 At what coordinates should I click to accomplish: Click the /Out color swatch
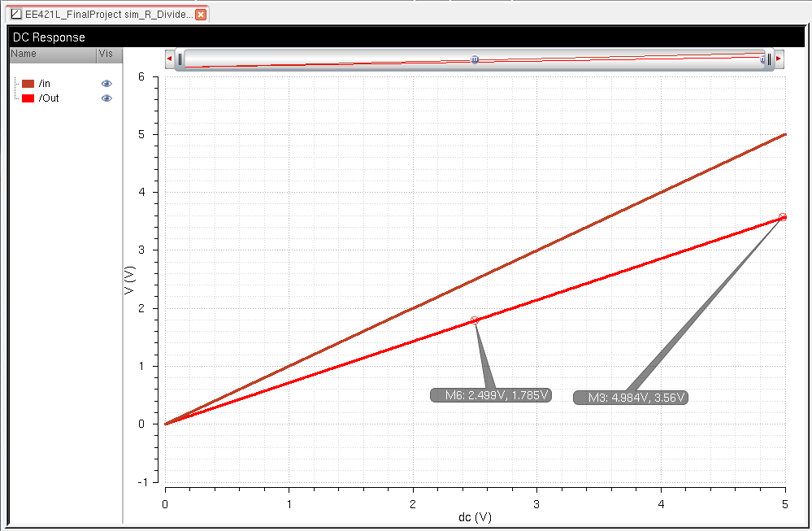click(x=28, y=98)
